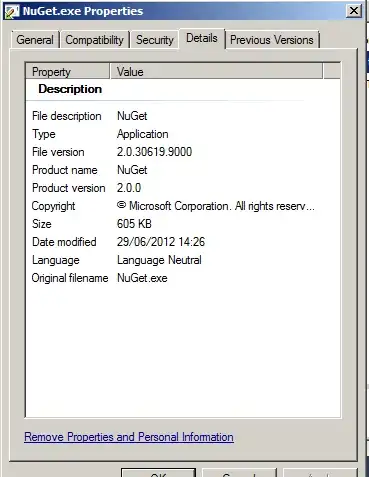369x477 pixels.
Task: Switch to the General tab
Action: pos(35,40)
